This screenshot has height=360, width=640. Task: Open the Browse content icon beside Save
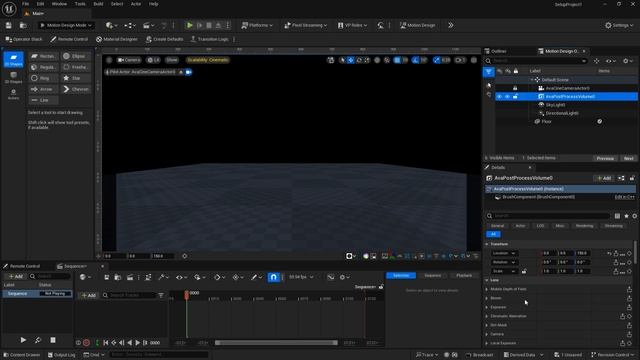tap(23, 25)
